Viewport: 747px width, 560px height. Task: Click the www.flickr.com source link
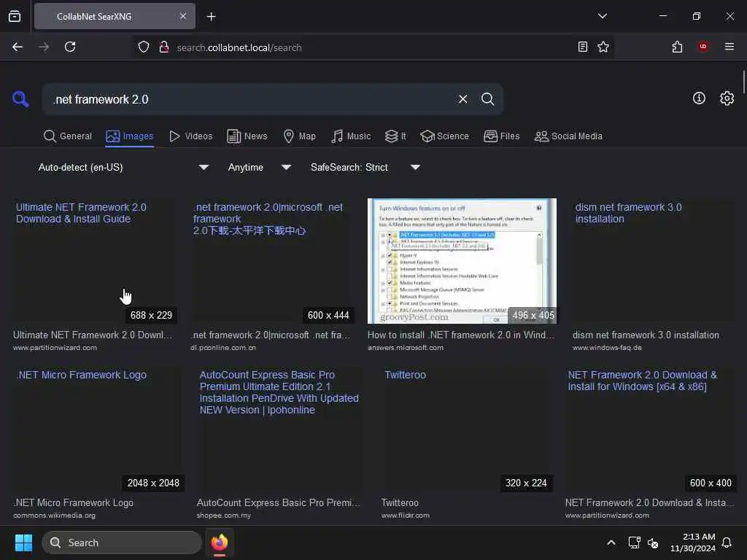click(406, 516)
